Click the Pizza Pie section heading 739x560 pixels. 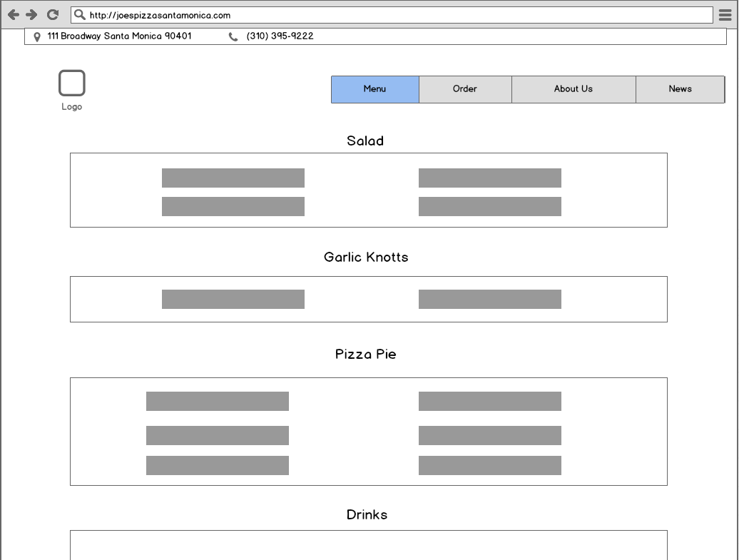[x=366, y=355]
